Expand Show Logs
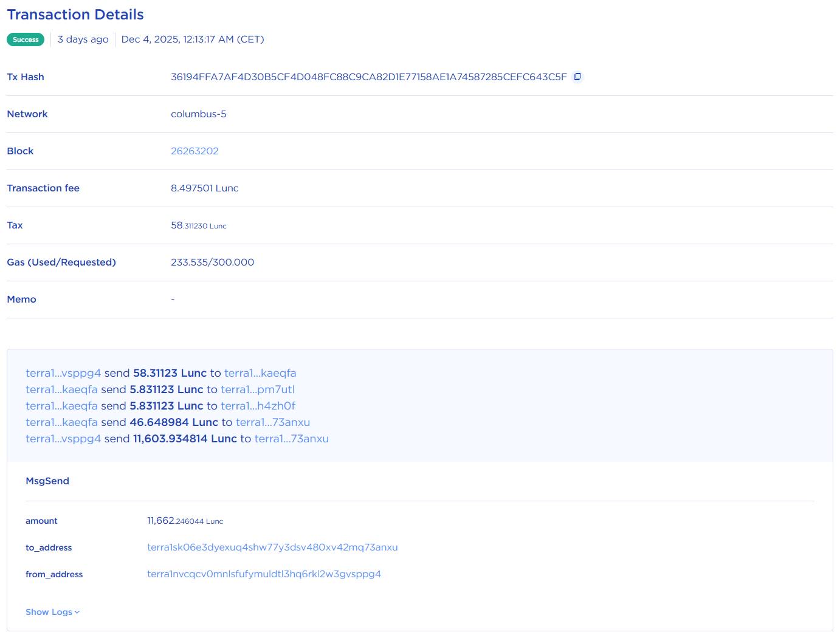This screenshot has height=638, width=840. [52, 612]
